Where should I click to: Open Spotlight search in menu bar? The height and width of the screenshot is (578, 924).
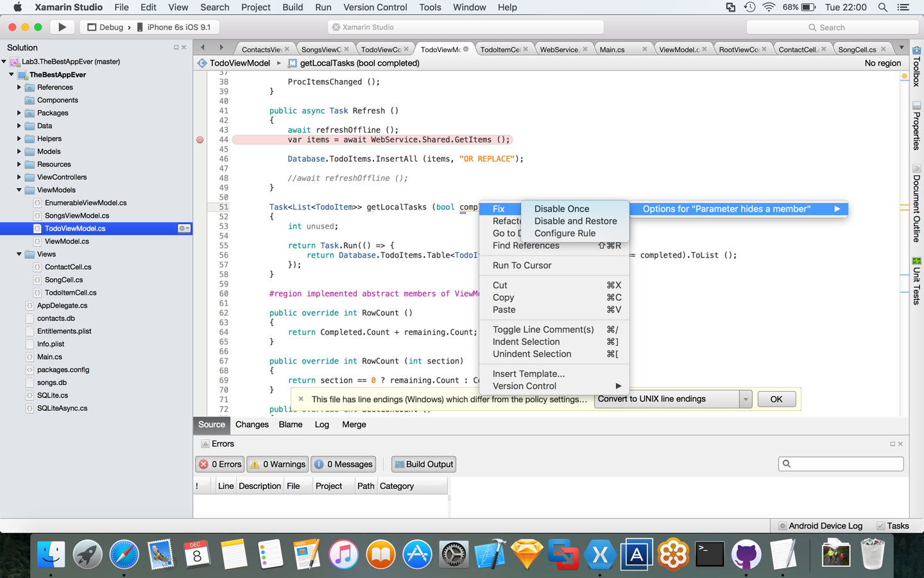pyautogui.click(x=883, y=7)
